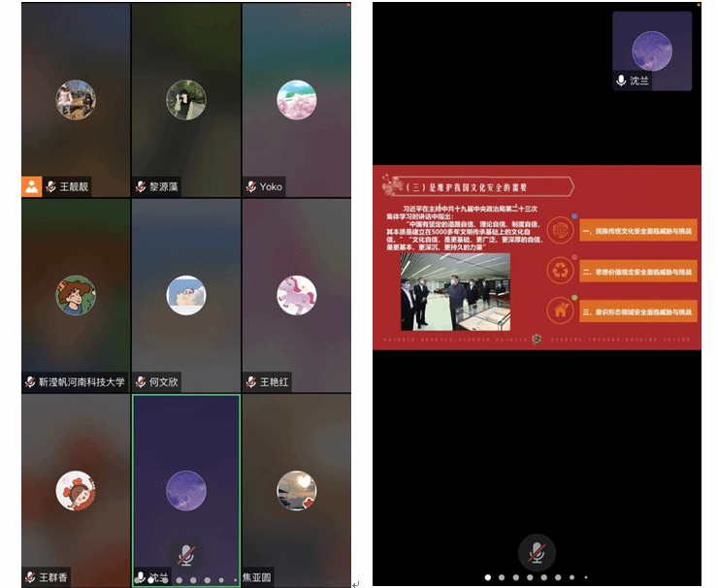Click the second page dot under the shared slide

click(502, 576)
